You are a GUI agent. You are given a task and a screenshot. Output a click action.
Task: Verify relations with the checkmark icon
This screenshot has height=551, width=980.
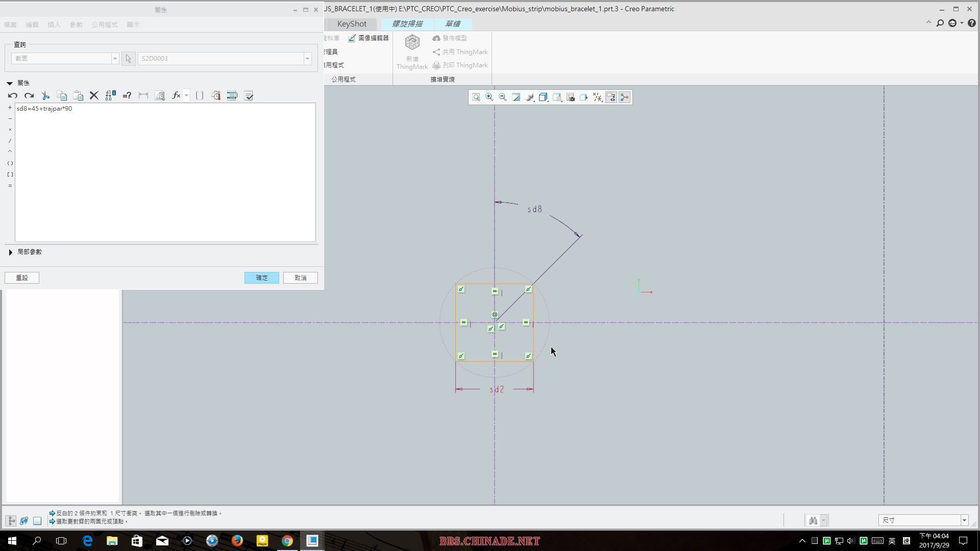pyautogui.click(x=249, y=95)
